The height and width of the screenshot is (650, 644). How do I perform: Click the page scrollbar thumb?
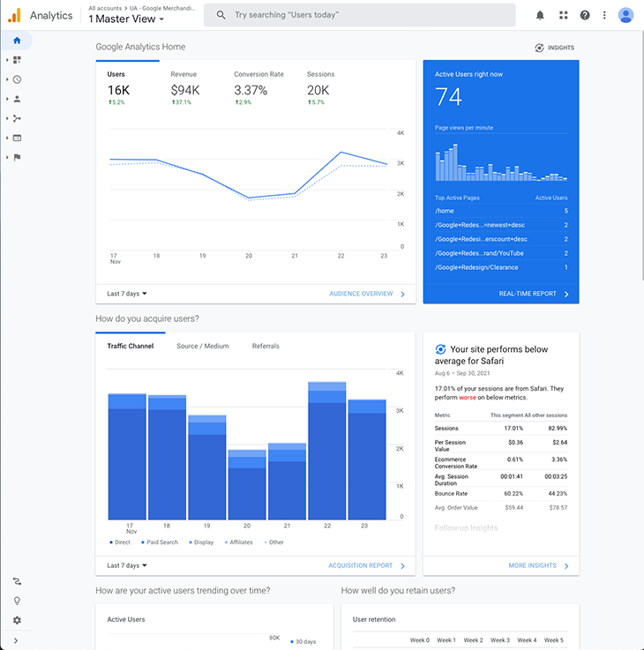click(x=642, y=155)
